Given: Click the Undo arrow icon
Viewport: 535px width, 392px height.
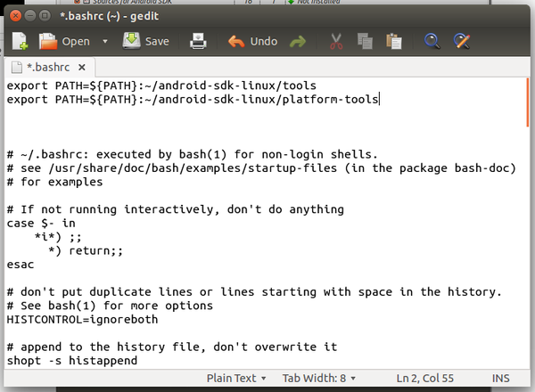Looking at the screenshot, I should (236, 42).
